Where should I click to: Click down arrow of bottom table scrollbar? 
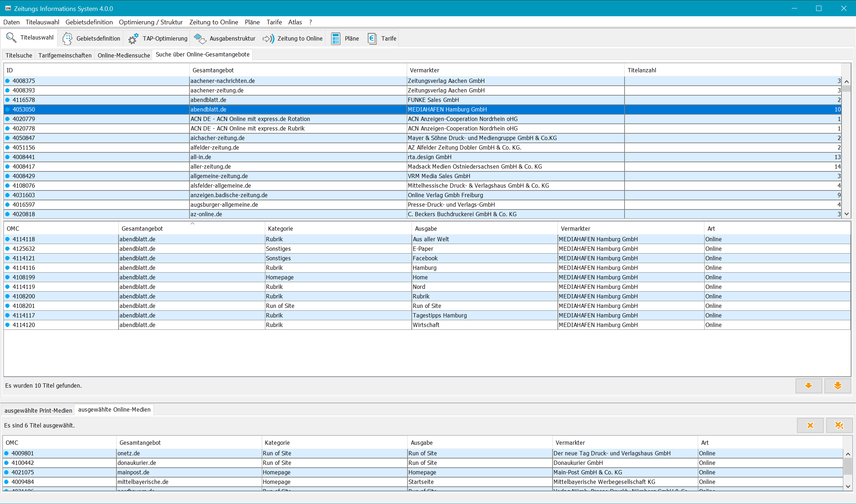pyautogui.click(x=848, y=486)
